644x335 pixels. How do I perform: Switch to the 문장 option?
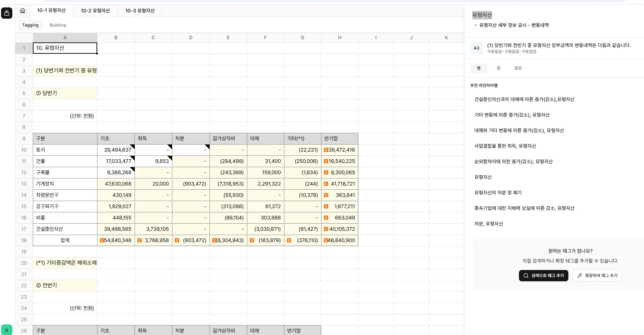coord(518,68)
